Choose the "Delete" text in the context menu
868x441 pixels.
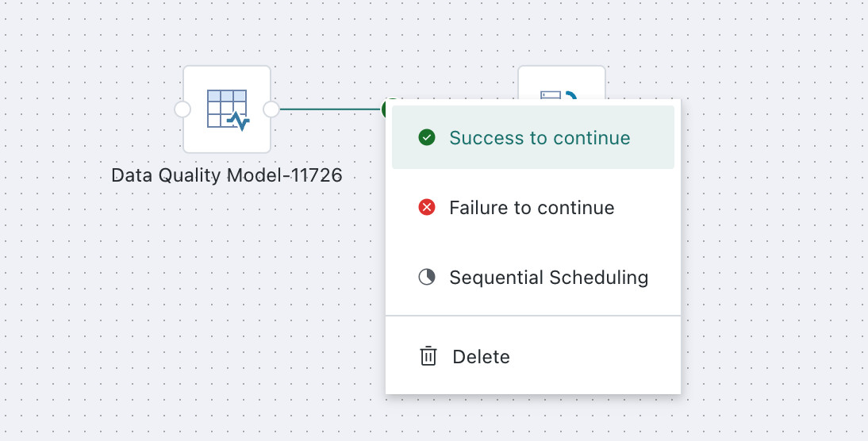(x=481, y=356)
